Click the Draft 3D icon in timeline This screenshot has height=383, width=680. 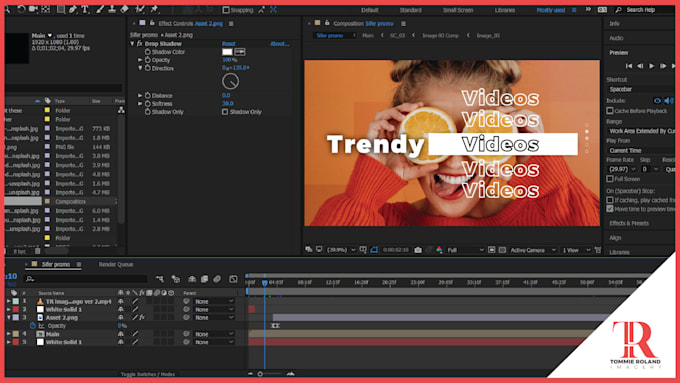click(176, 279)
